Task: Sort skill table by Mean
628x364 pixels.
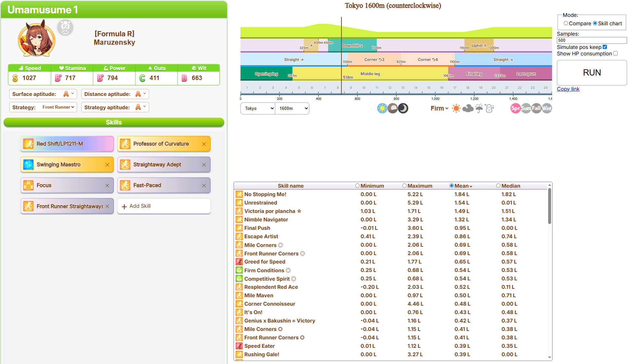Action: tap(451, 186)
